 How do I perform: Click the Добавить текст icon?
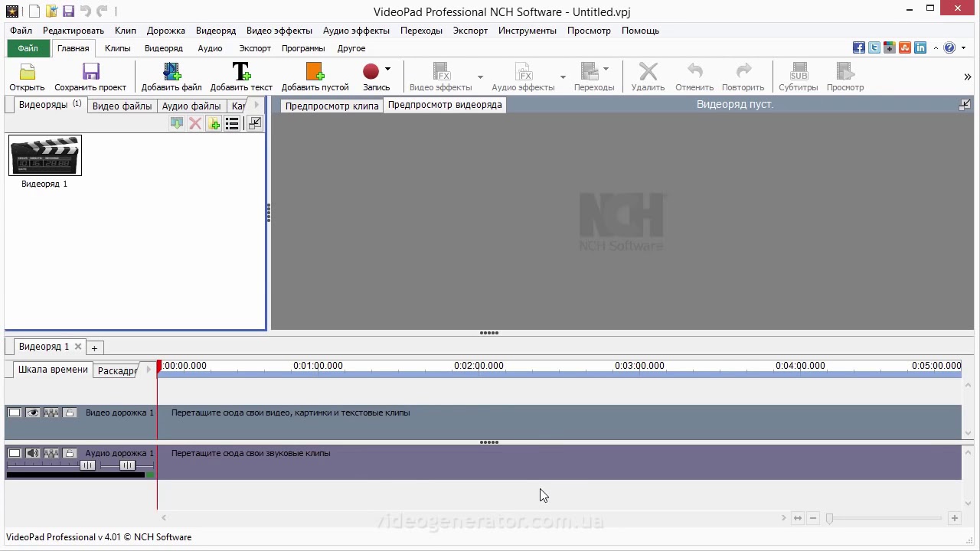click(x=241, y=72)
